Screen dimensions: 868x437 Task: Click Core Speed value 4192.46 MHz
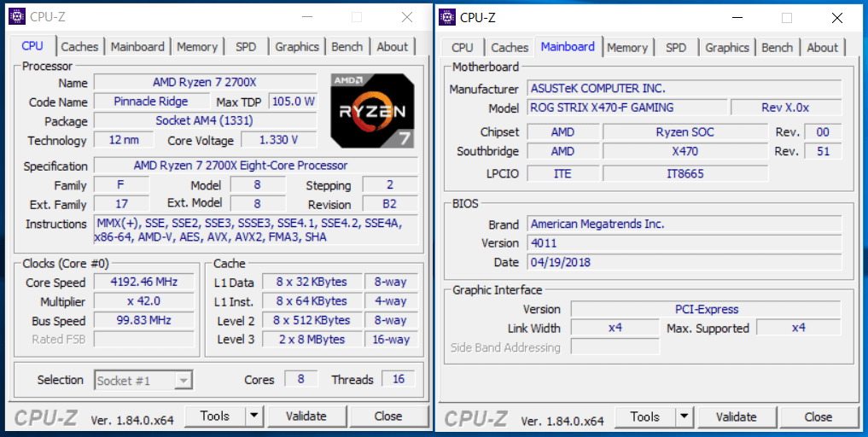[x=144, y=282]
